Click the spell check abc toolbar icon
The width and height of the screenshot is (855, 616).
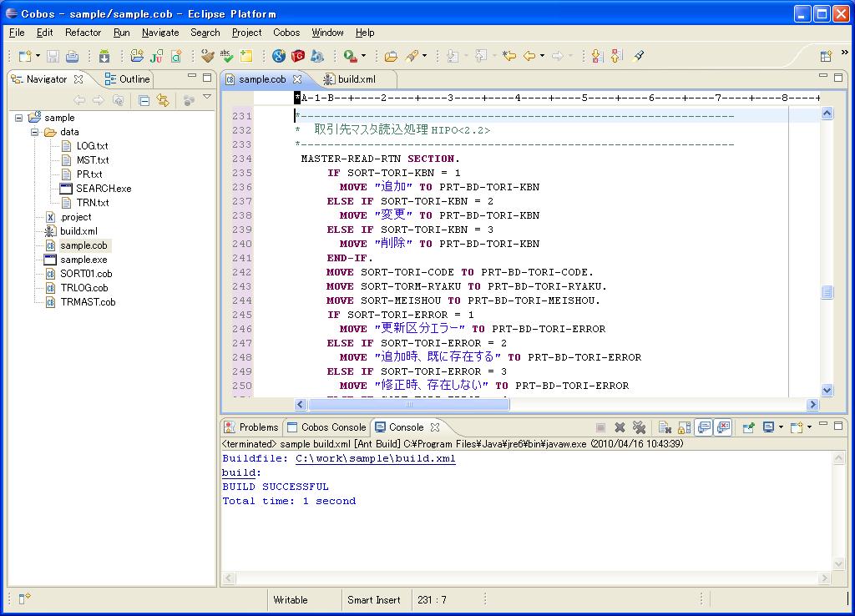pyautogui.click(x=226, y=56)
